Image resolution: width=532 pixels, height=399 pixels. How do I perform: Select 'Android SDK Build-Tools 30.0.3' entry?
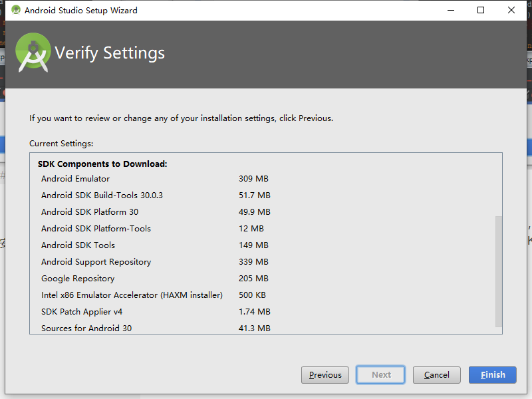point(102,196)
